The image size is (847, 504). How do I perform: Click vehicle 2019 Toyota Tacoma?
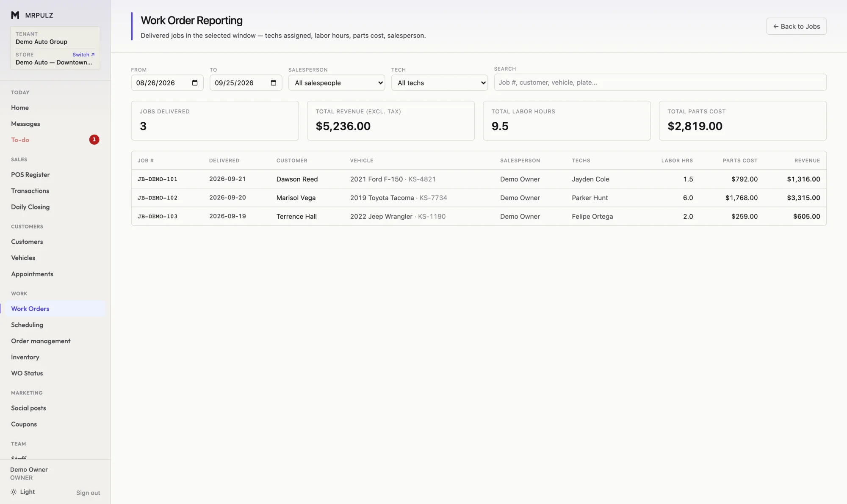click(382, 198)
